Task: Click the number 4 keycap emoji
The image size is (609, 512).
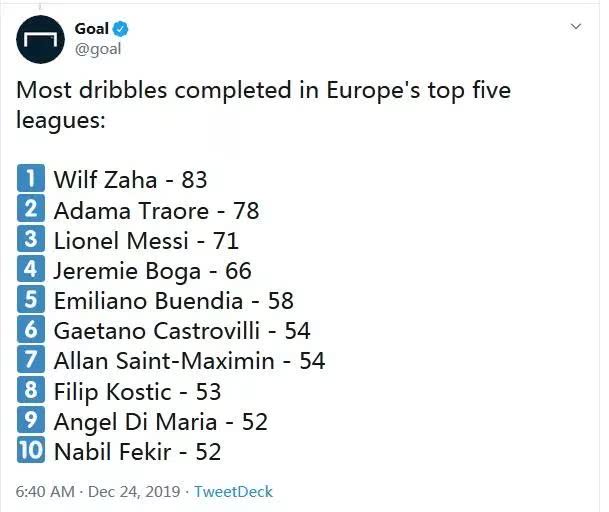Action: (31, 269)
